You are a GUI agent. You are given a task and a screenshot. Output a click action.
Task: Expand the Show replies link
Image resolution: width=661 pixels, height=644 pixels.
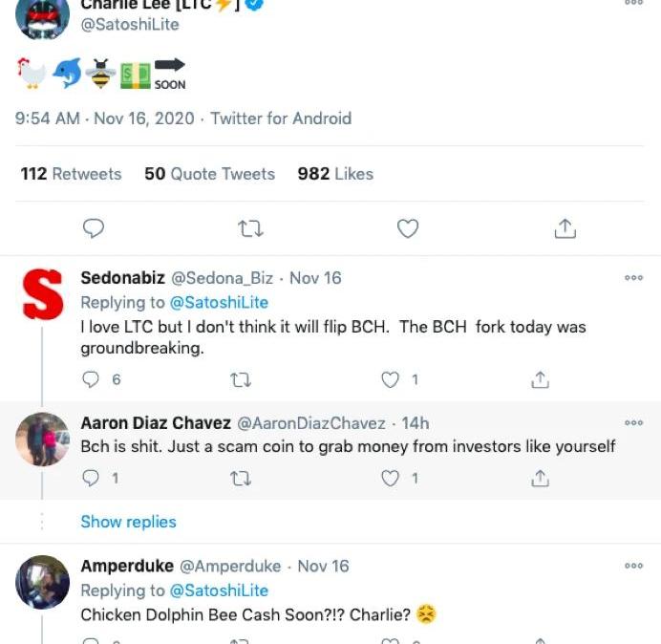[128, 522]
